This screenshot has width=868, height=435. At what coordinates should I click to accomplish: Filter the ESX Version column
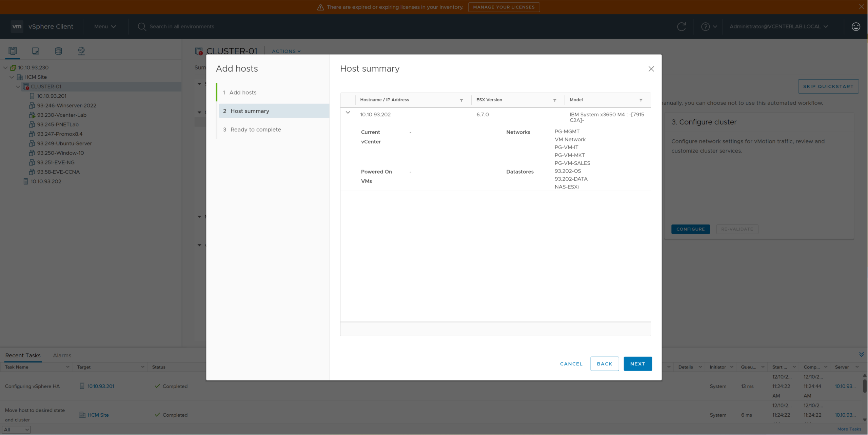[x=555, y=100]
